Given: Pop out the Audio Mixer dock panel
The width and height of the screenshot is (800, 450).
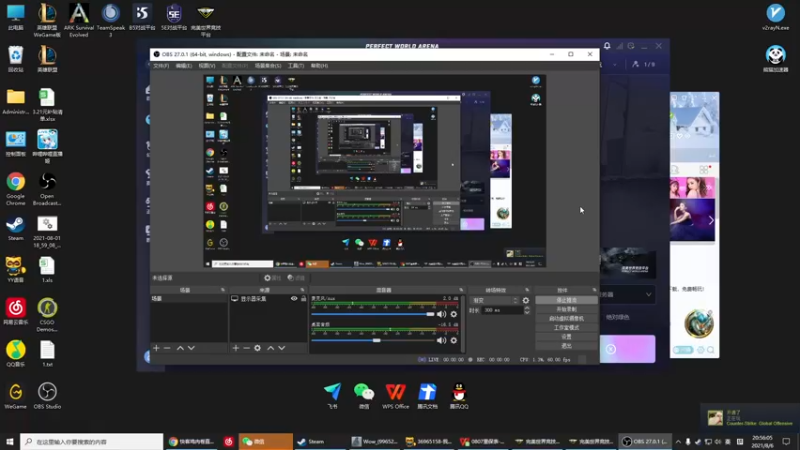Looking at the screenshot, I should 461,290.
